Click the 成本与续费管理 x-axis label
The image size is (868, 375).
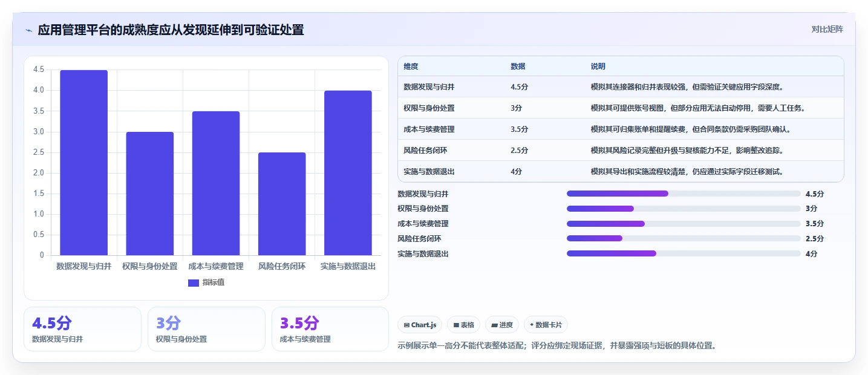(216, 266)
